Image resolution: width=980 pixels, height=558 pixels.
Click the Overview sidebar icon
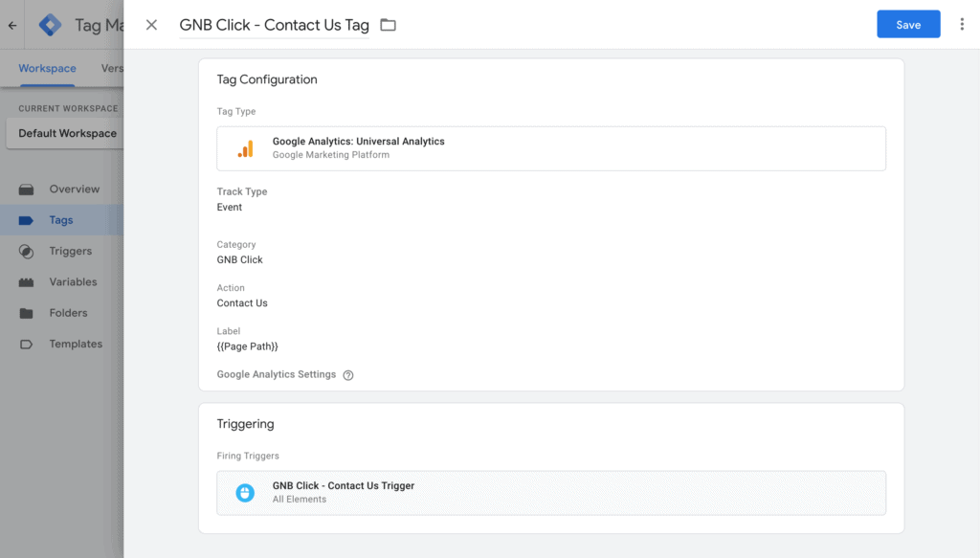26,190
